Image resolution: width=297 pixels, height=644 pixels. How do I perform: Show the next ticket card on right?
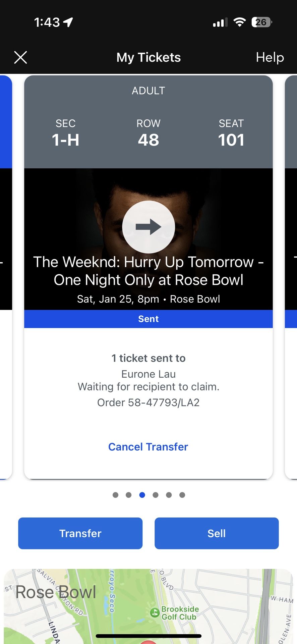(291, 275)
